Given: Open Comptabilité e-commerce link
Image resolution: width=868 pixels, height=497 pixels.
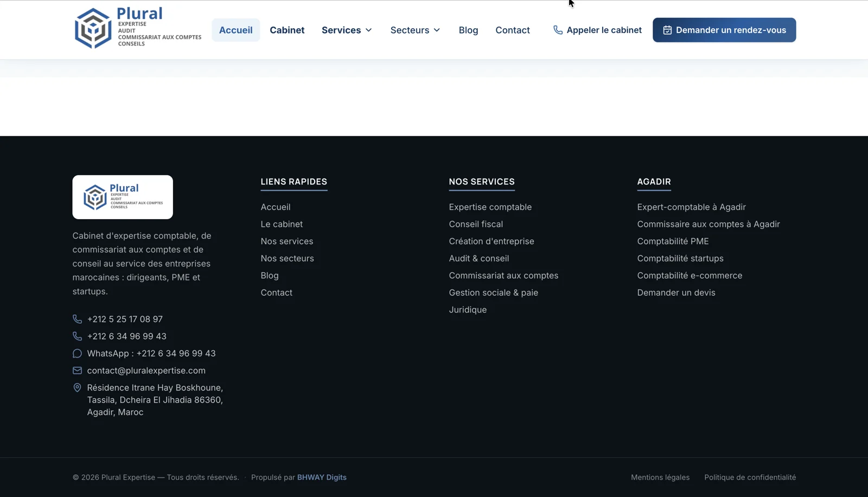Looking at the screenshot, I should coord(690,276).
